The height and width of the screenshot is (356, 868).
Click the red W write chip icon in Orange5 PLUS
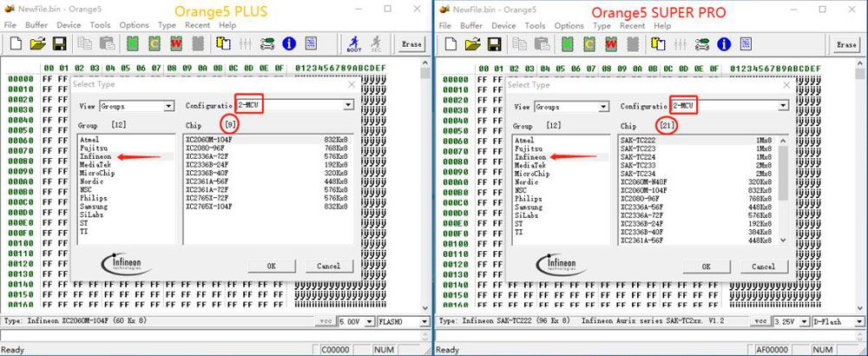[x=174, y=43]
